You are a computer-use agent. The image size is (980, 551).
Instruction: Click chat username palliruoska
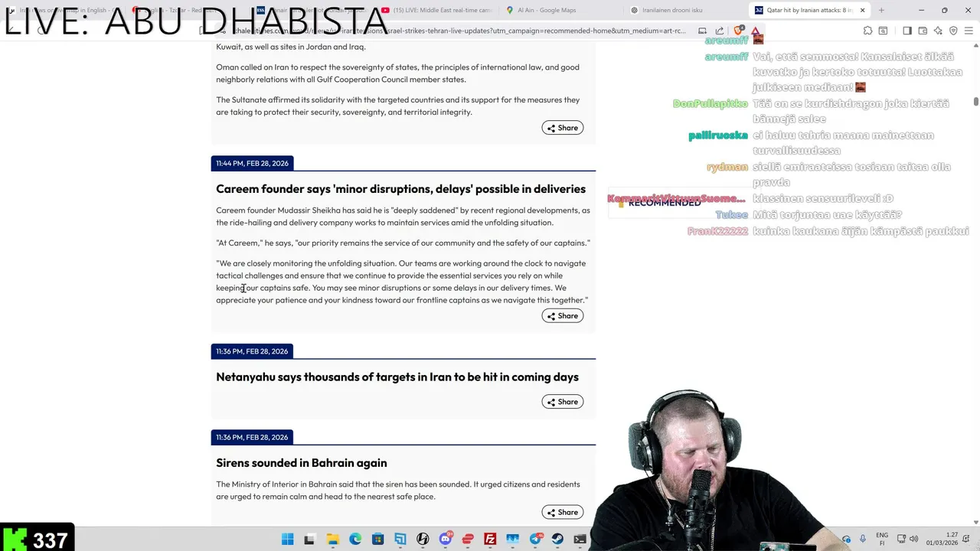[x=718, y=135]
